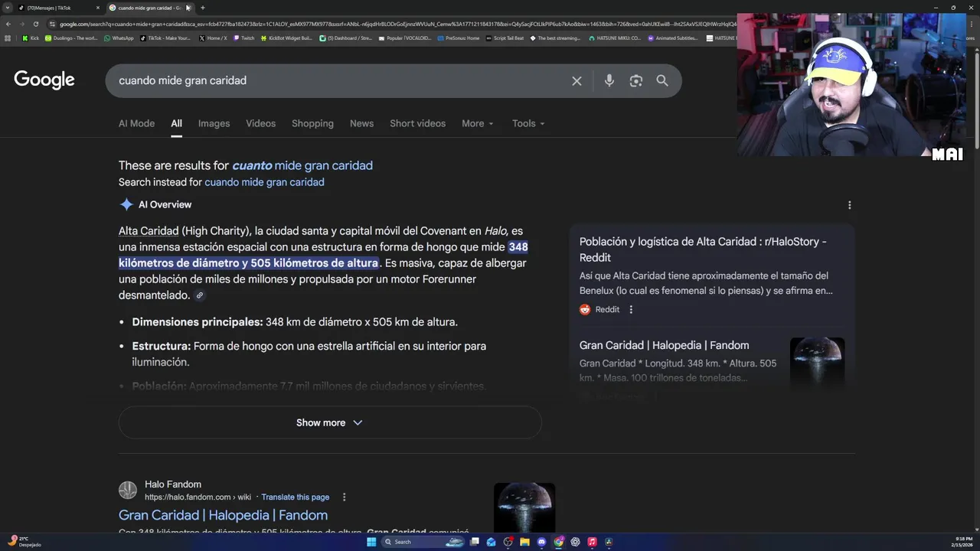Open the TikTok - Make Your bookmark

[x=165, y=38]
